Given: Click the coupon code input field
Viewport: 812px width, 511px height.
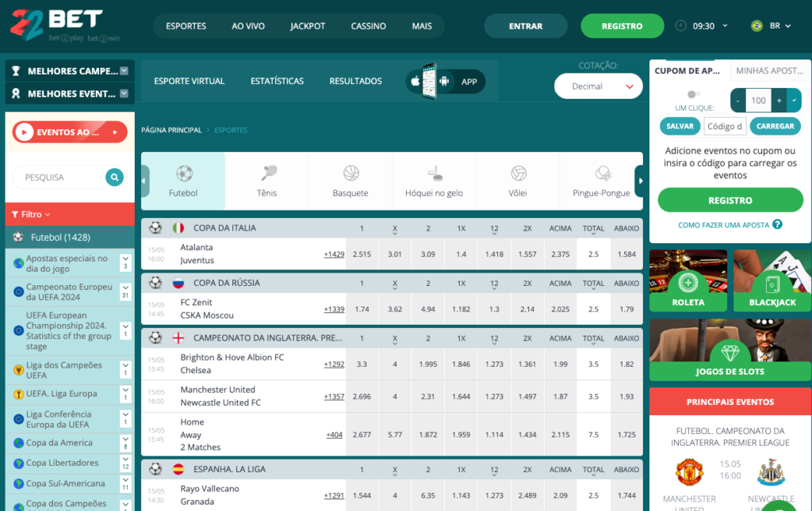Looking at the screenshot, I should coord(725,126).
